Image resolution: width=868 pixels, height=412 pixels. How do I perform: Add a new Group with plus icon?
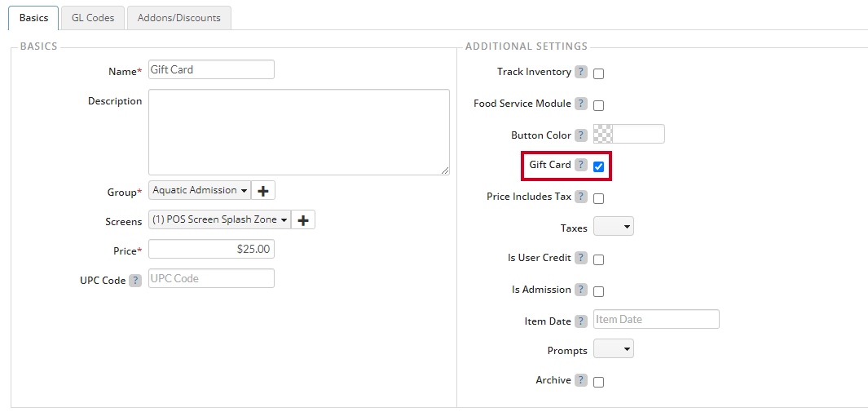[263, 190]
